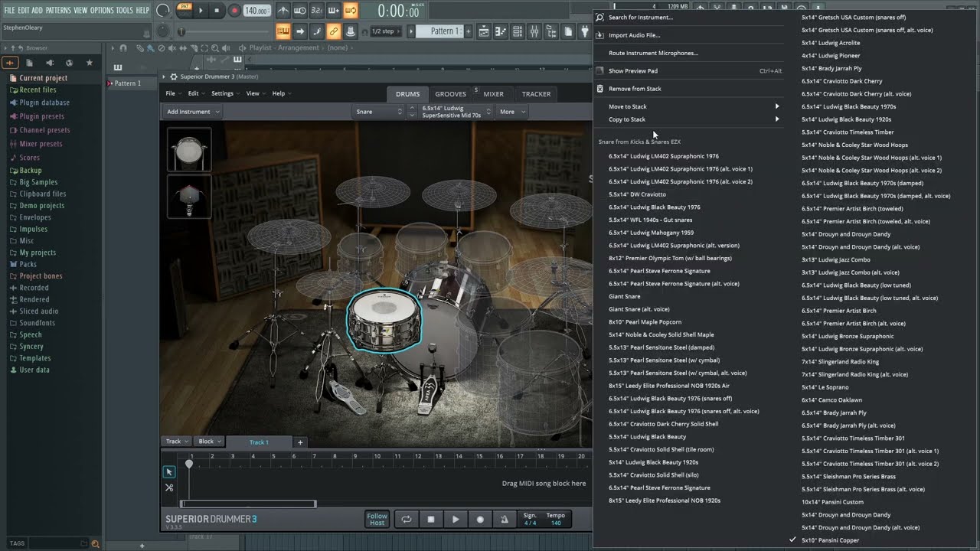This screenshot has height=551, width=980.
Task: Toggle the Superior Drummer metronome
Action: pyautogui.click(x=504, y=519)
